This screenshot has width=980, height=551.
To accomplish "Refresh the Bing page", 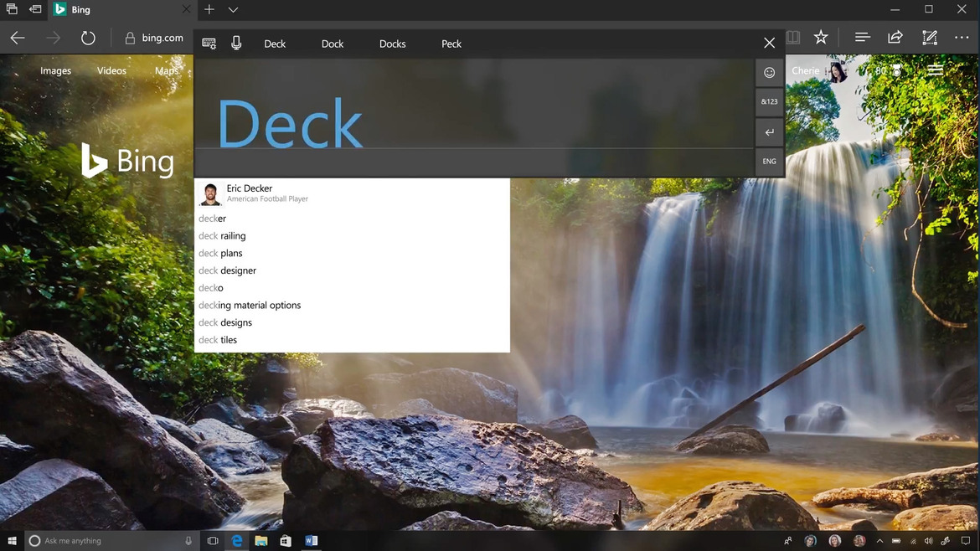I will [x=88, y=38].
